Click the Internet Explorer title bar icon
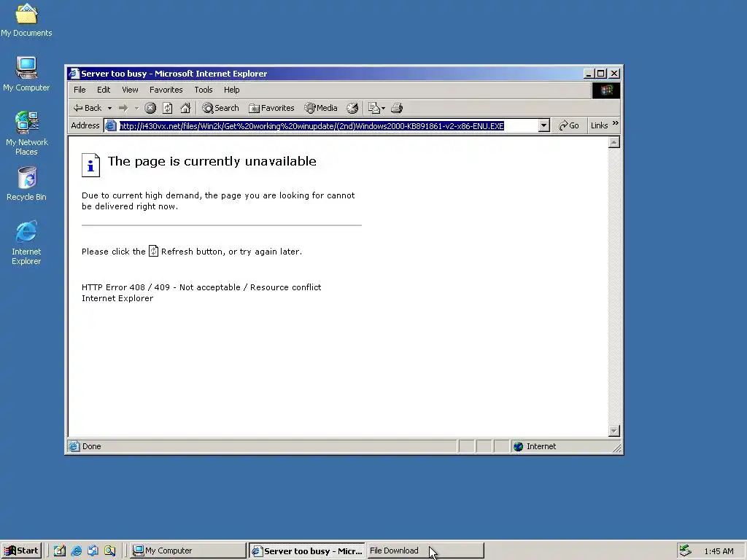The width and height of the screenshot is (747, 560). (74, 74)
